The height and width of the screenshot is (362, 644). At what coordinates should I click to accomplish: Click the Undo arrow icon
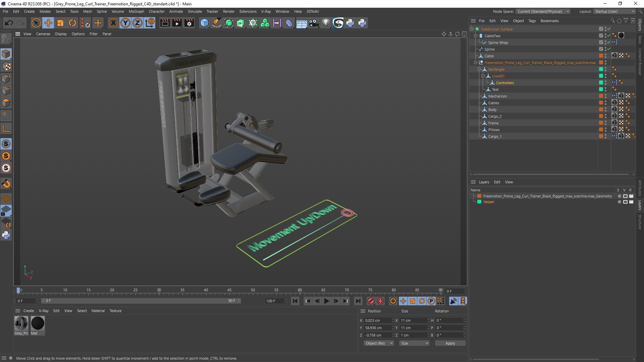[9, 23]
